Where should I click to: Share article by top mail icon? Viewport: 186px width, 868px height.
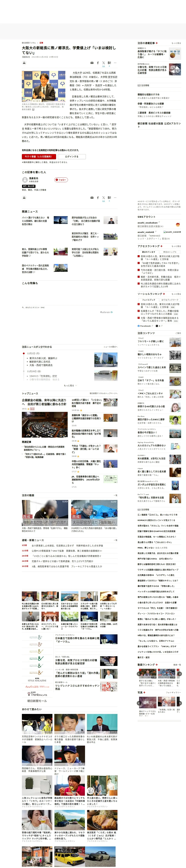[x=92, y=63]
